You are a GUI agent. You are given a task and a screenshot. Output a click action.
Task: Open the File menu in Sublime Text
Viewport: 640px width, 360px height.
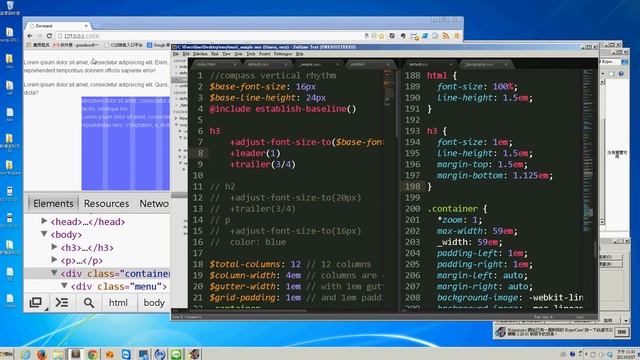pyautogui.click(x=176, y=54)
